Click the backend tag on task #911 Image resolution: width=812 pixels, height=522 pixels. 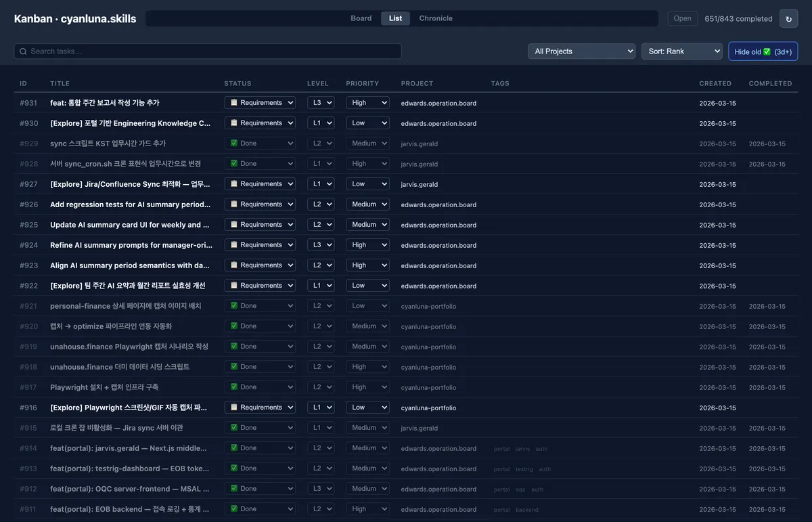[526, 510]
